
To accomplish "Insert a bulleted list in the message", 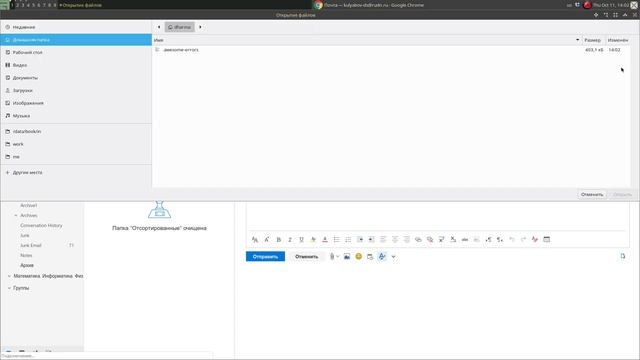I will (x=337, y=240).
